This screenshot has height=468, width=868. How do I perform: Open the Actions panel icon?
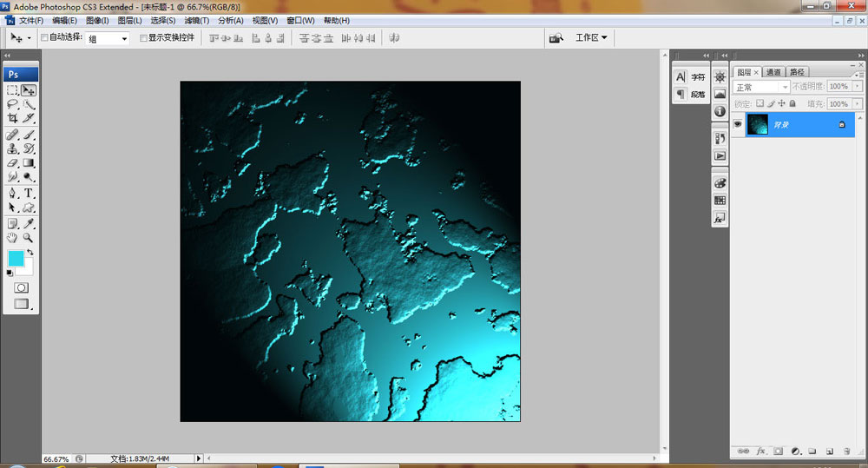[x=720, y=156]
